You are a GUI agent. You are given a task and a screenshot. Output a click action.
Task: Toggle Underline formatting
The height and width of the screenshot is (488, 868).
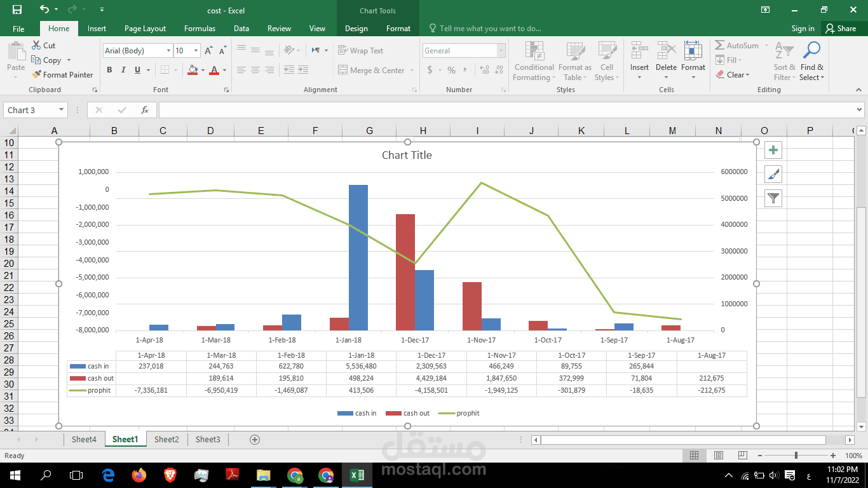(137, 70)
